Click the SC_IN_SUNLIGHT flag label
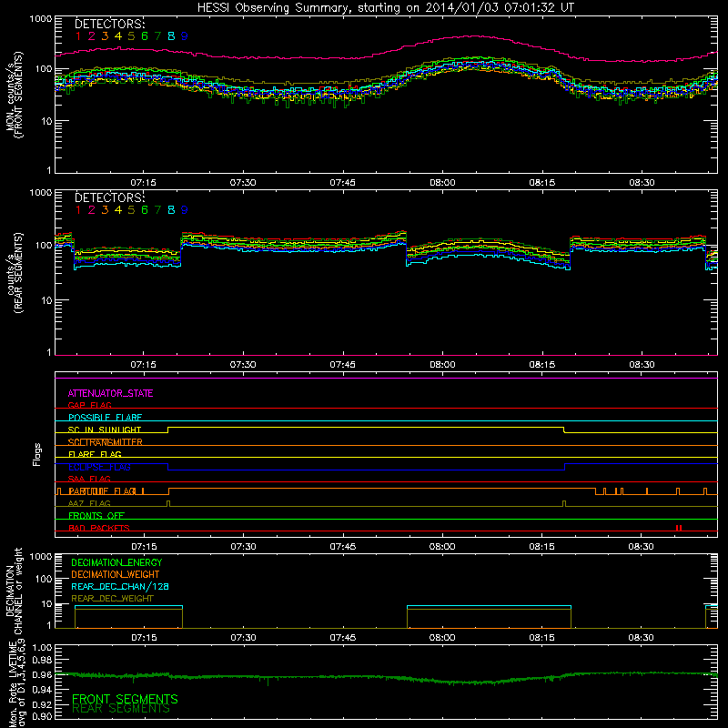 click(x=105, y=430)
